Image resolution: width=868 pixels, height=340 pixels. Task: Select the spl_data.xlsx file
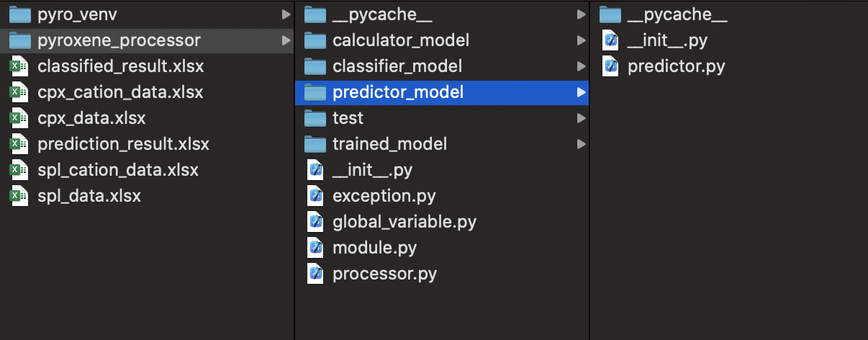[89, 196]
